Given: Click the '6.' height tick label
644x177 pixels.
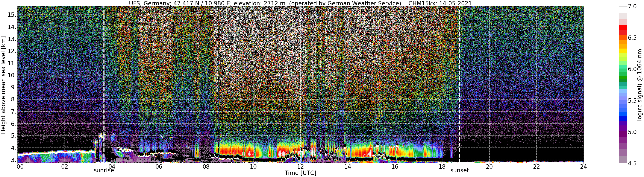Looking at the screenshot, I should click(x=13, y=124).
